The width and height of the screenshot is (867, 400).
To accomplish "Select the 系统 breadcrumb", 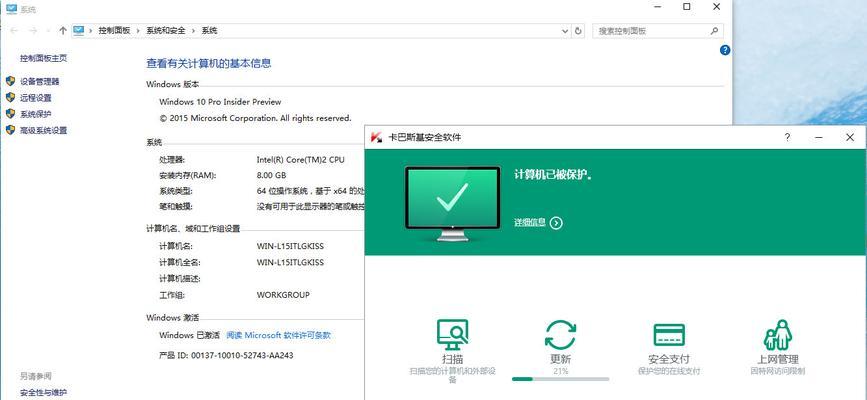I will coord(209,31).
